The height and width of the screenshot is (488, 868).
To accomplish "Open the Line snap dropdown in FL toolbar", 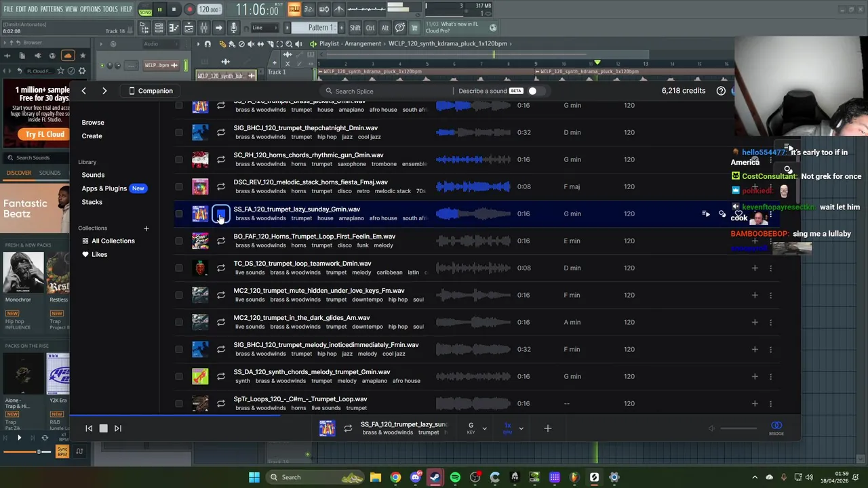I will coord(264,28).
